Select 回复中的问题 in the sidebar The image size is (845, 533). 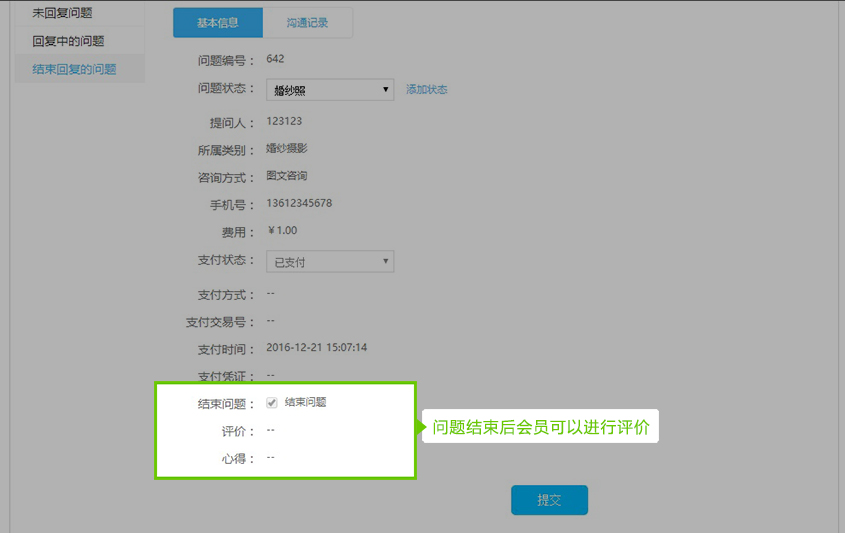[x=68, y=41]
